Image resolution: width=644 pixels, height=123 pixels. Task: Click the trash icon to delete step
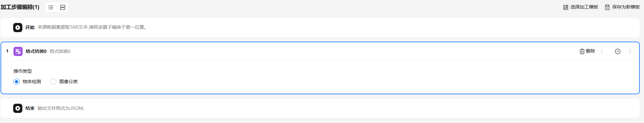pos(582,51)
